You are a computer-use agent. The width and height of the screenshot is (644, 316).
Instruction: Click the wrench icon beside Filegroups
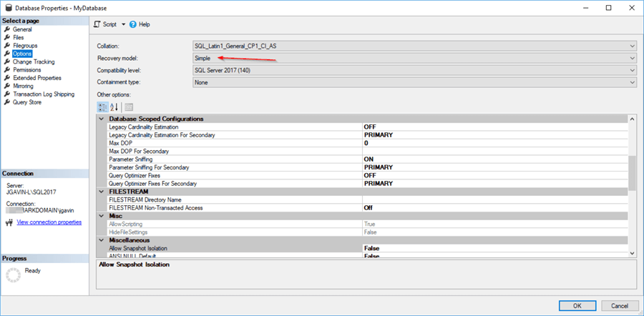7,46
